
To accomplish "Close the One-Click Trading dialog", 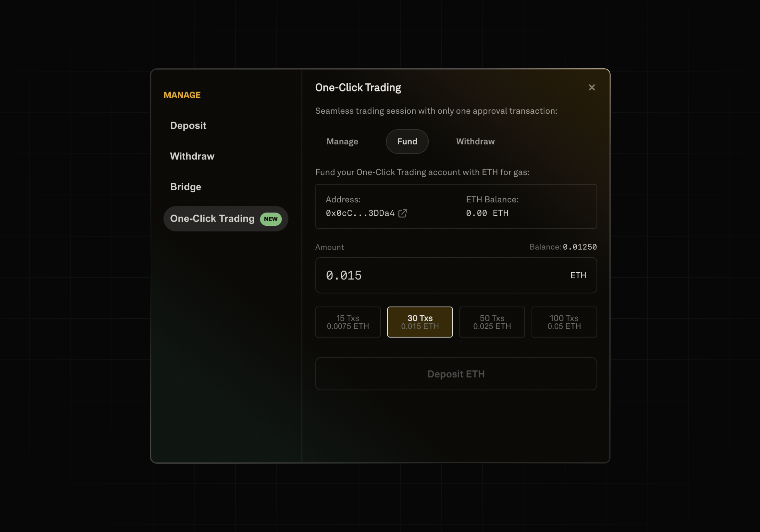I will point(592,87).
